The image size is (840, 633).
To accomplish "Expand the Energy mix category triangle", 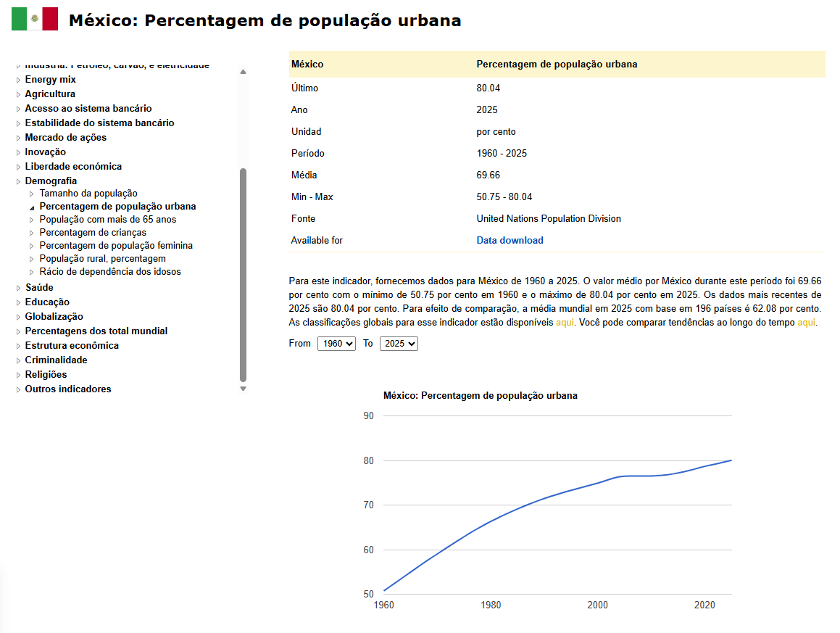I will (x=18, y=80).
